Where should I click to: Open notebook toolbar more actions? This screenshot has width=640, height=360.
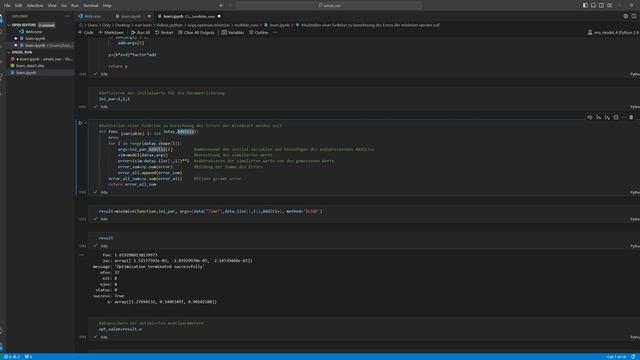click(275, 32)
